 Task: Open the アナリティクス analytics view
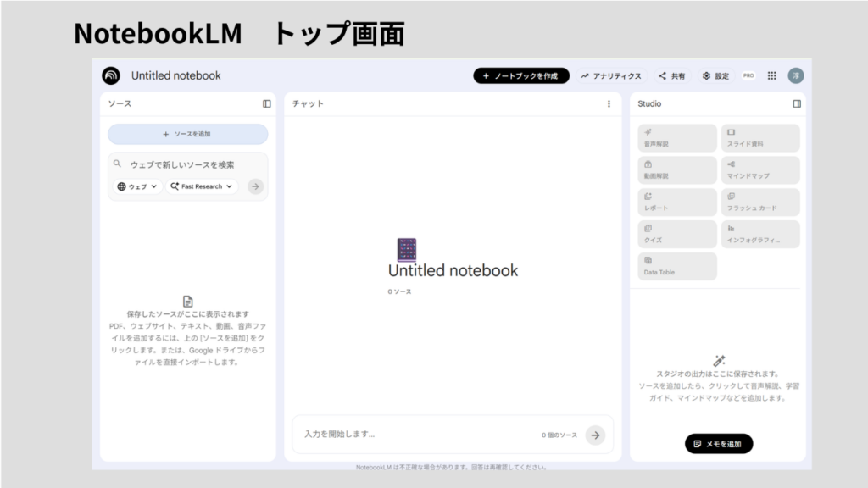(612, 75)
